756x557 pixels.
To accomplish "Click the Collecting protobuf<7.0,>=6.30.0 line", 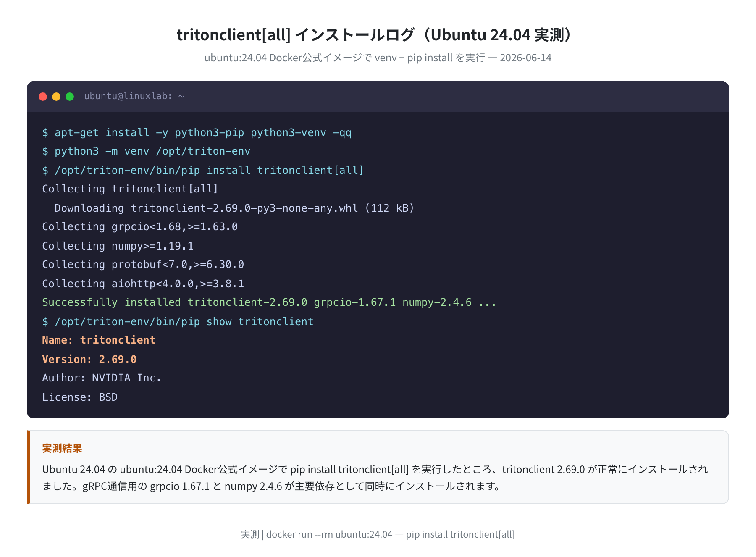I will [x=143, y=265].
